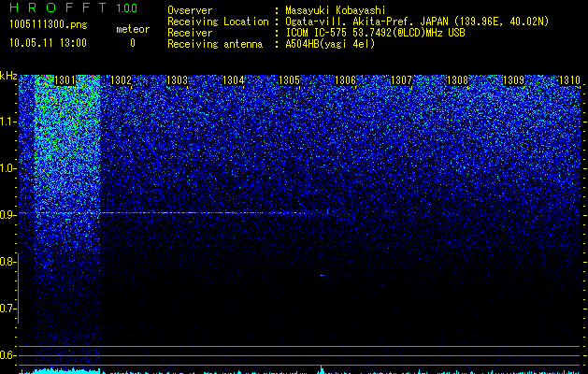Click the 1306 time marker
The image size is (588, 374).
[345, 80]
